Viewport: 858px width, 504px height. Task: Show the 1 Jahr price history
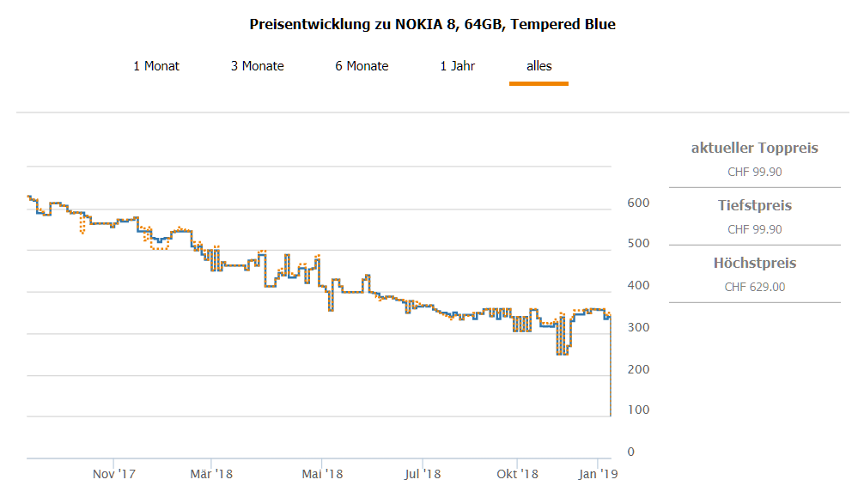pos(457,66)
